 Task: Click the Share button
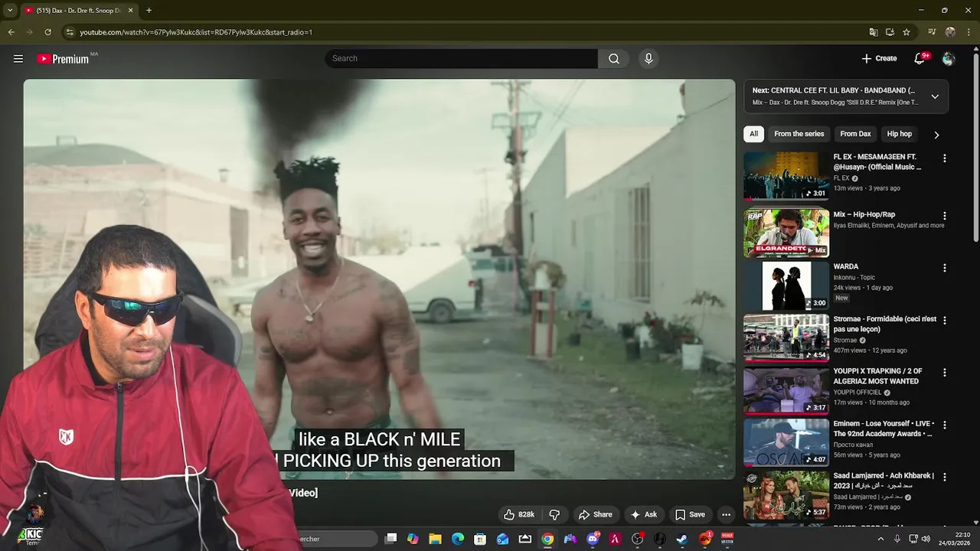coord(595,514)
